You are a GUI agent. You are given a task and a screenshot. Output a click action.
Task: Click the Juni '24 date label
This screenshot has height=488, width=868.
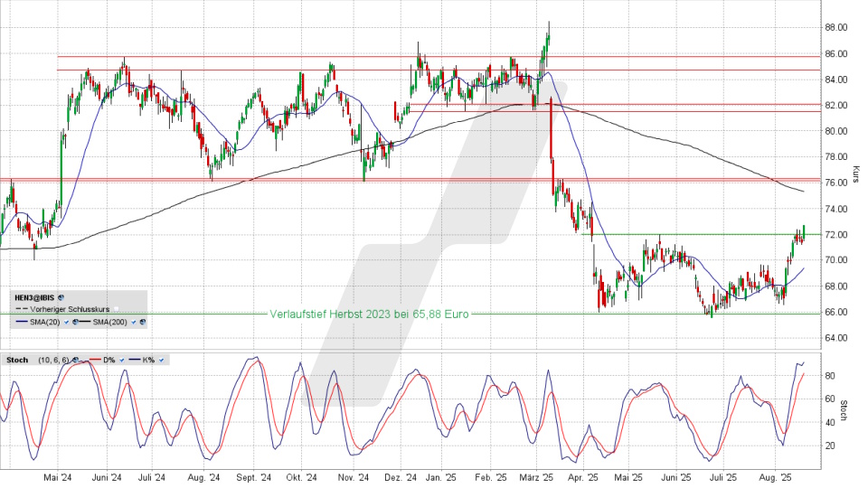pos(107,477)
